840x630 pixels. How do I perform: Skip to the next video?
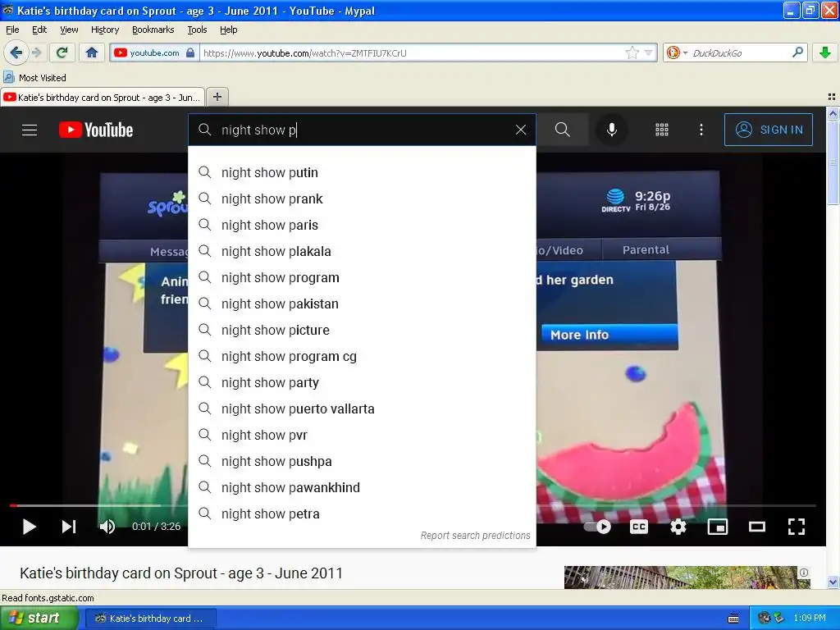(69, 527)
